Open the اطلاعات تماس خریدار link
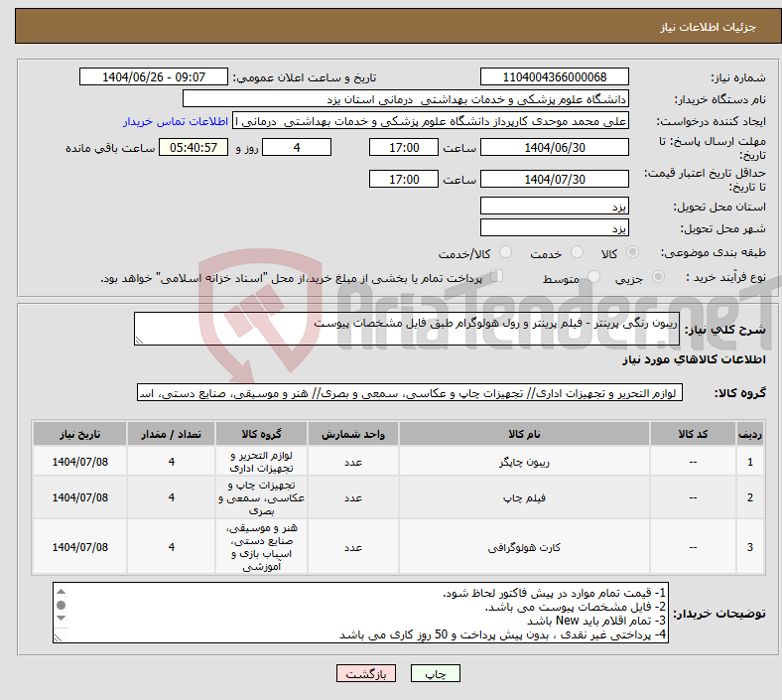Viewport: 782px width, 700px height. tap(176, 121)
